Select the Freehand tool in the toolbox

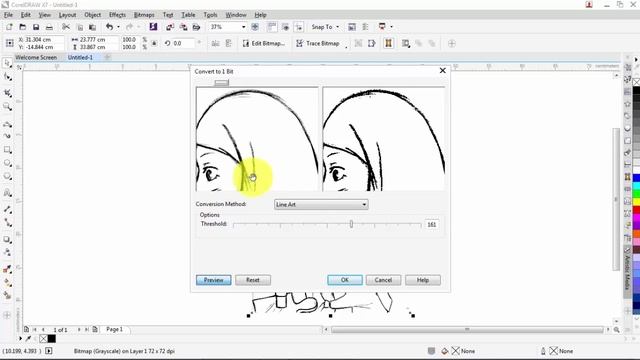coord(7,124)
